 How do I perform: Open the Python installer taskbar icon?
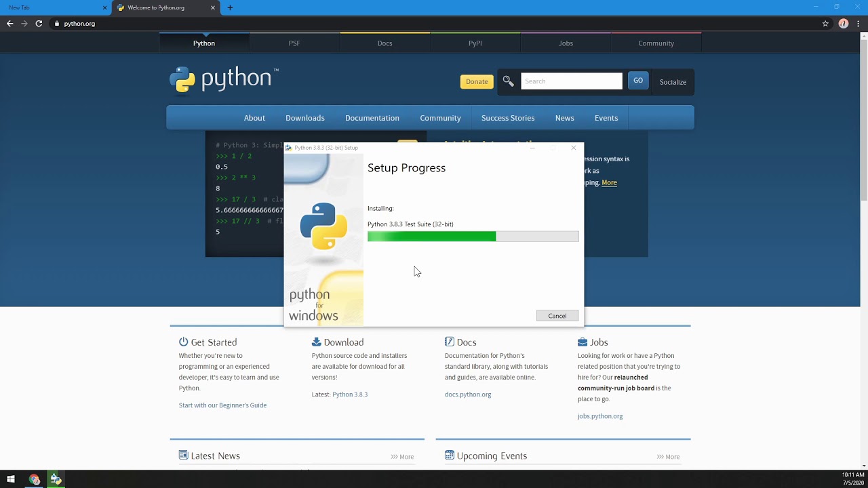pyautogui.click(x=56, y=479)
